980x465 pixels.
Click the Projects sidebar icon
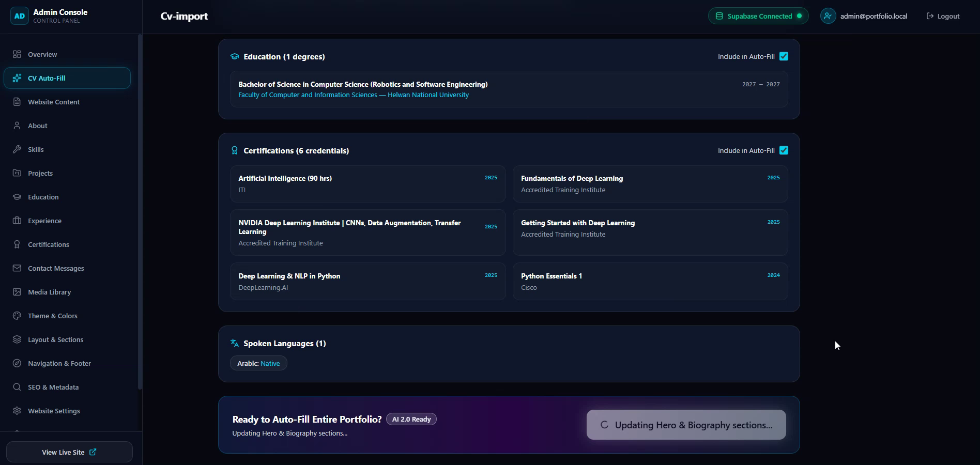click(17, 173)
